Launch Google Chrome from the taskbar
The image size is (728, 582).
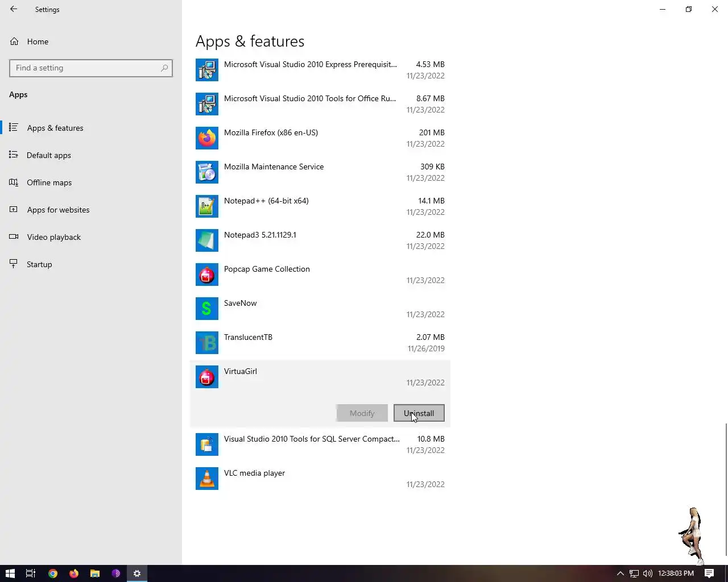coord(53,573)
